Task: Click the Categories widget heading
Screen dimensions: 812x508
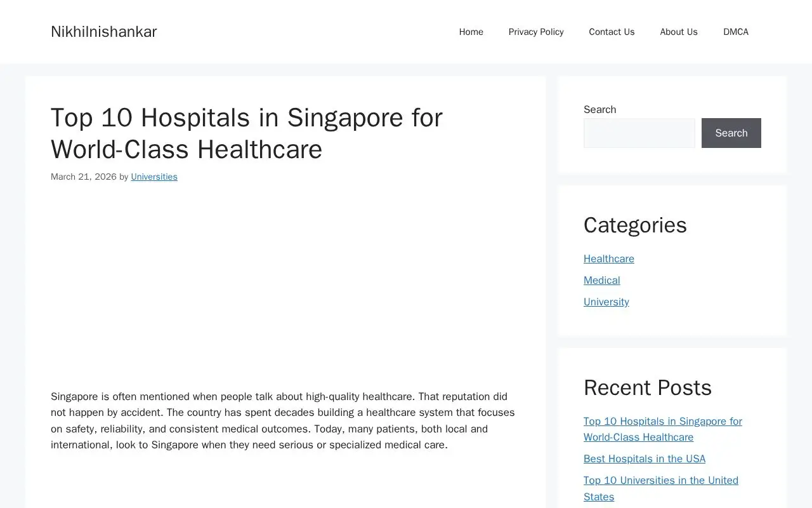Action: pos(635,225)
